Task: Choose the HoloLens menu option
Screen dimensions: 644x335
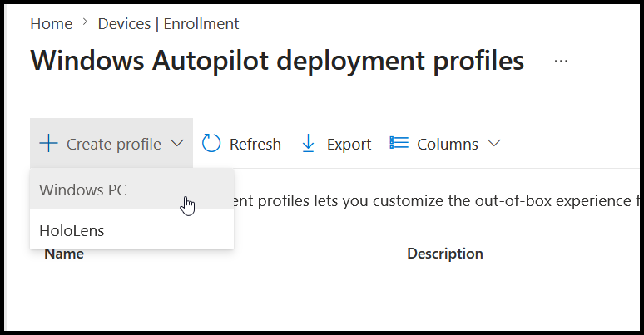Action: point(131,229)
